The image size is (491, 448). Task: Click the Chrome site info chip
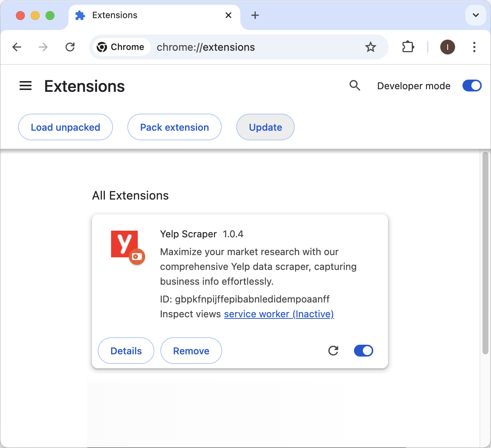pyautogui.click(x=121, y=47)
